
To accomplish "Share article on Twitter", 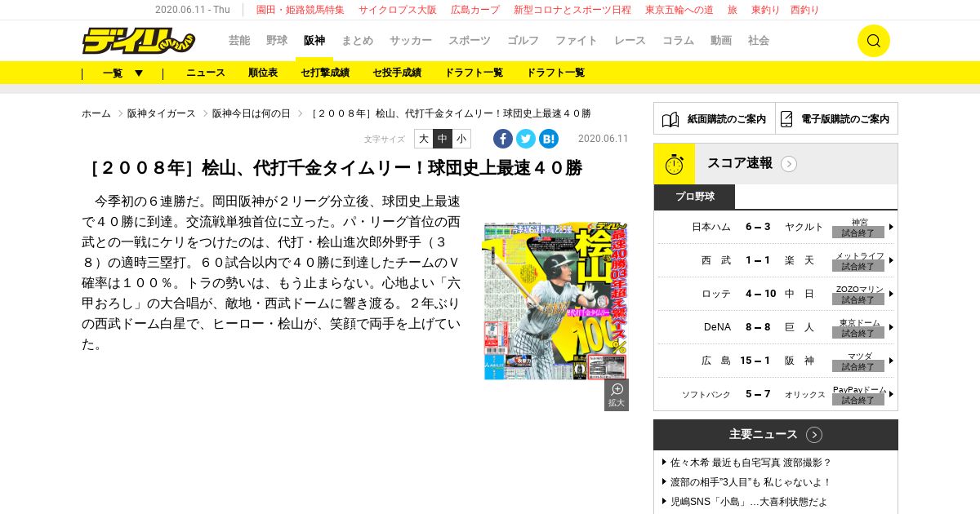I will (526, 139).
